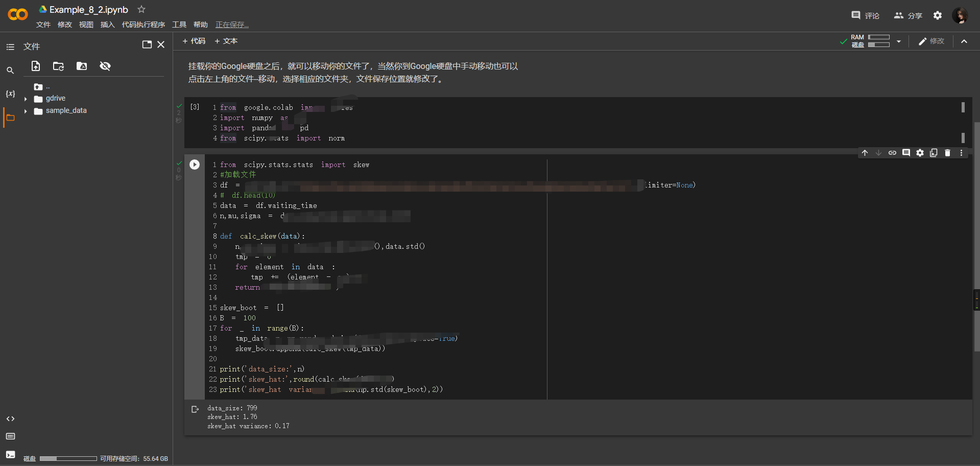This screenshot has height=466, width=980.
Task: Toggle visibility of hidden files
Action: point(105,66)
